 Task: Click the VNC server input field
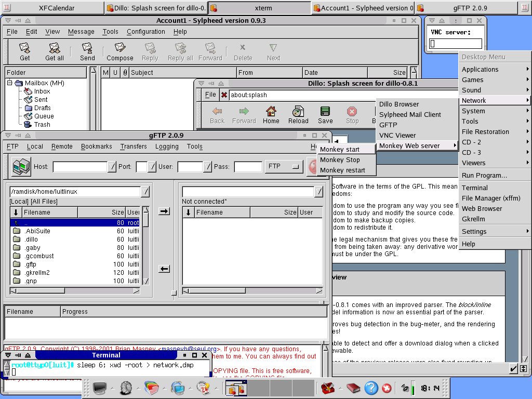[455, 44]
